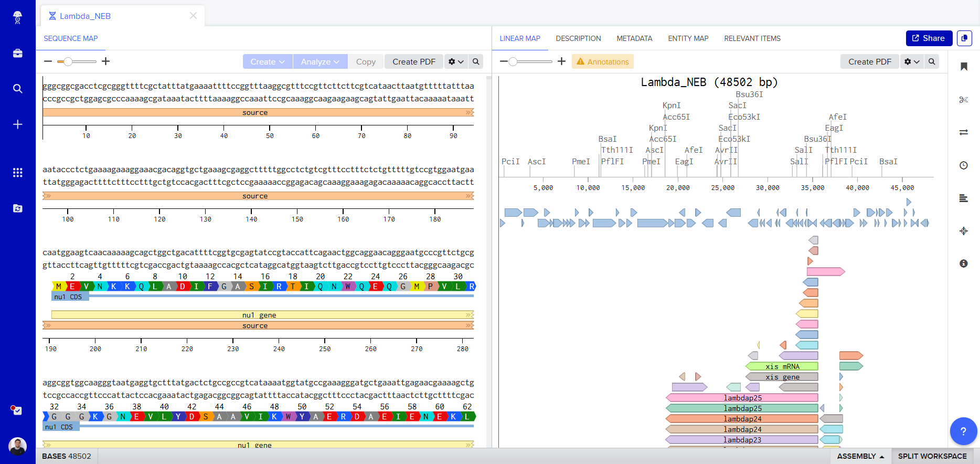This screenshot has height=464, width=980.
Task: Click the Share button
Action: 928,38
